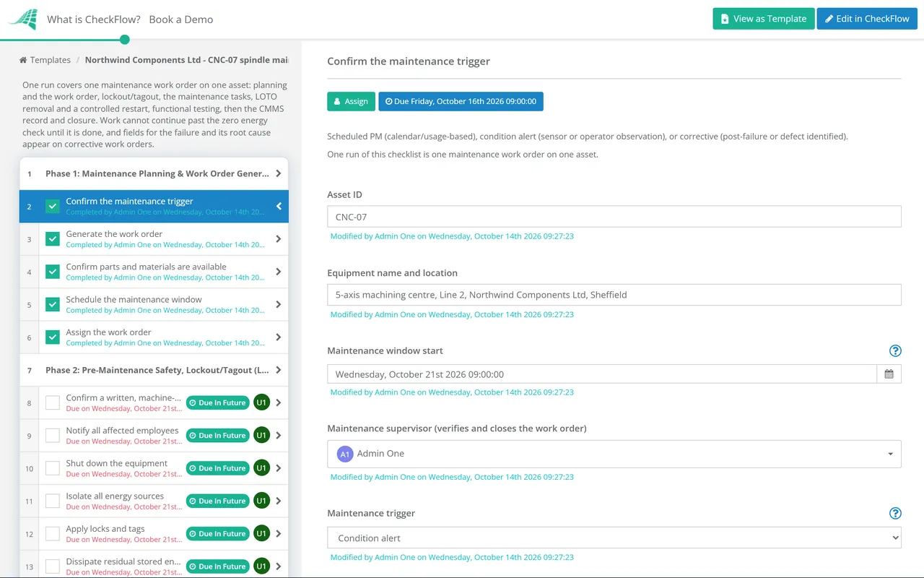924x578 pixels.
Task: Click the progress bar handle under header
Action: point(125,40)
